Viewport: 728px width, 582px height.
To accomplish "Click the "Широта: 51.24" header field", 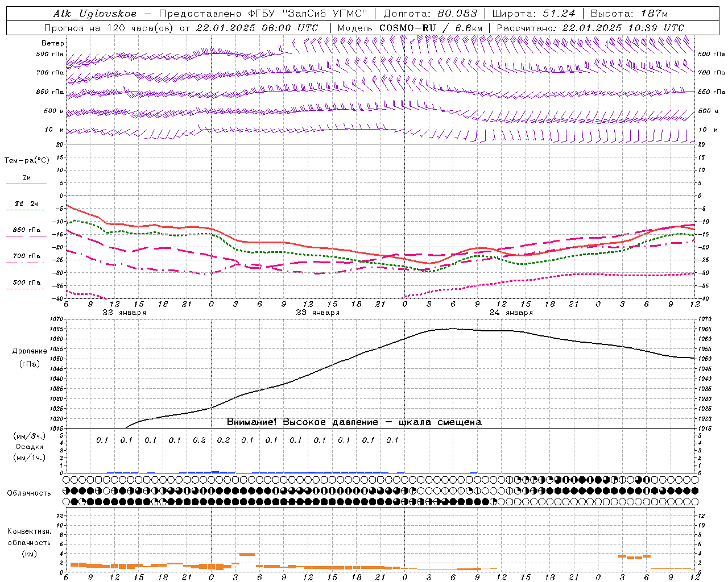I will point(533,14).
